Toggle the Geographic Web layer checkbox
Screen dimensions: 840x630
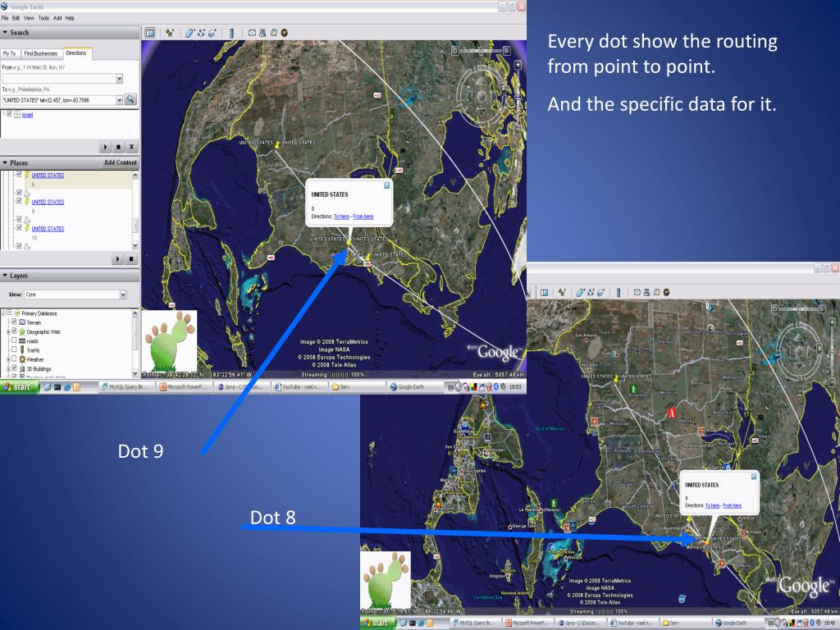coord(15,331)
